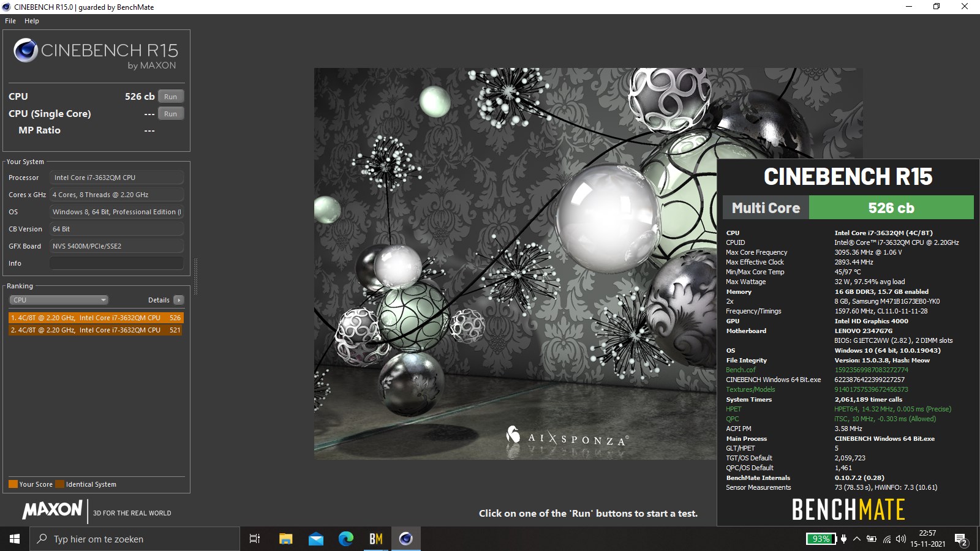Screen dimensions: 980x551
Task: Open the Wi-Fi network tray icon
Action: (886, 539)
